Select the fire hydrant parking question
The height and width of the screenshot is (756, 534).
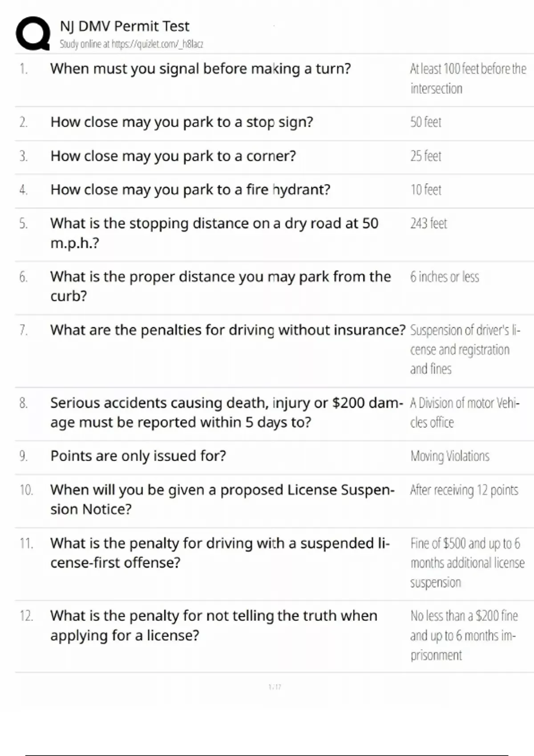[190, 190]
